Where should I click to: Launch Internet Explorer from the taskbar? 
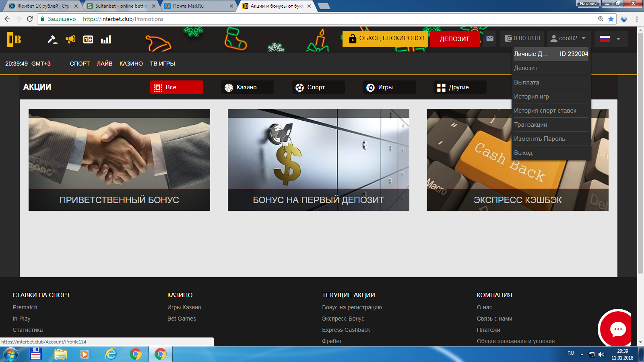[x=110, y=354]
